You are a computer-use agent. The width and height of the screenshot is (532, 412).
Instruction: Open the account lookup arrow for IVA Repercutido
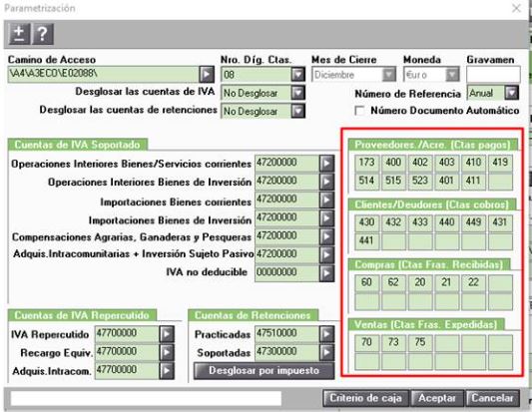[167, 334]
